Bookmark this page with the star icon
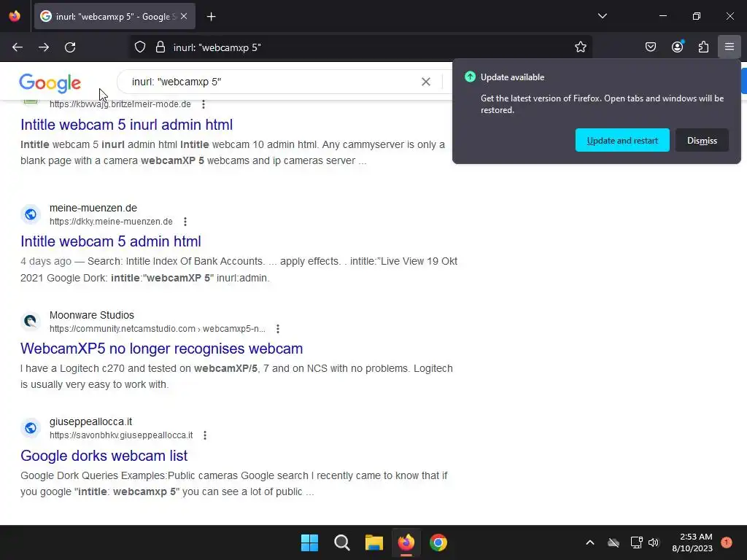747x560 pixels. click(x=580, y=47)
